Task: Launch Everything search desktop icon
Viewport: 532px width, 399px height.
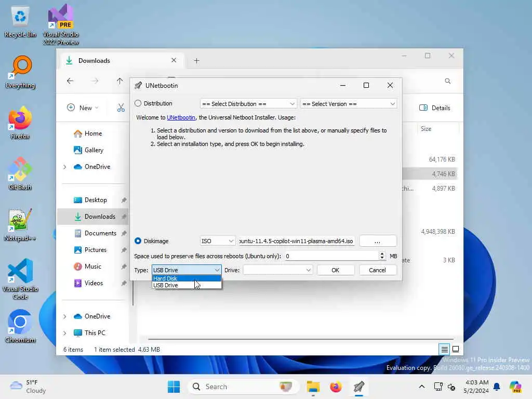Action: (20, 72)
